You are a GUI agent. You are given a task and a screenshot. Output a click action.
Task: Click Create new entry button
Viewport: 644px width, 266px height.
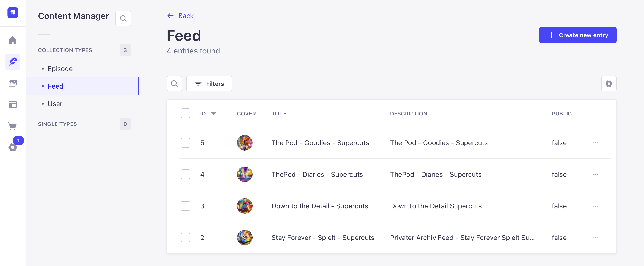pyautogui.click(x=578, y=35)
